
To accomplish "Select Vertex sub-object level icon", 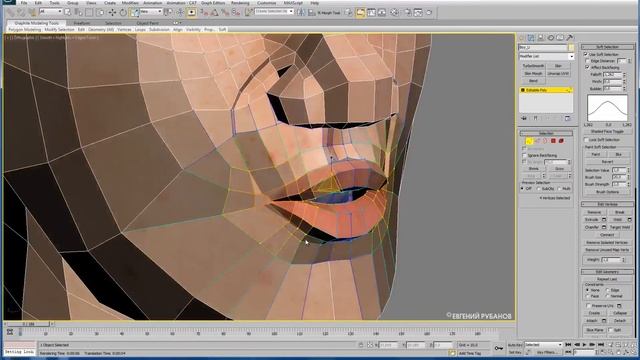I will (x=529, y=141).
